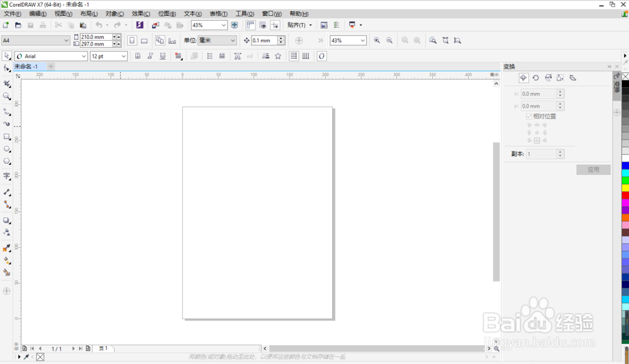Click 页 1 page tab
Screen dimensions: 629x364
pyautogui.click(x=104, y=348)
